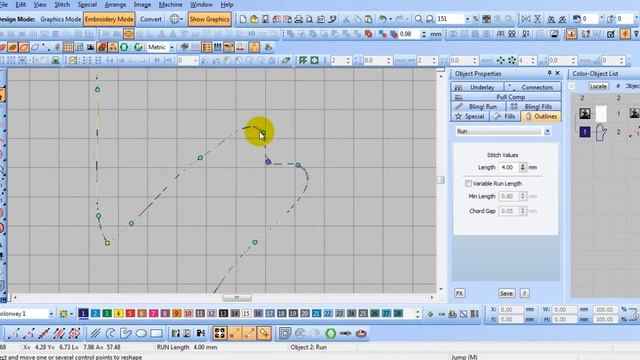640x360 pixels.
Task: Click the display globe icon beside Convert
Action: point(175,19)
